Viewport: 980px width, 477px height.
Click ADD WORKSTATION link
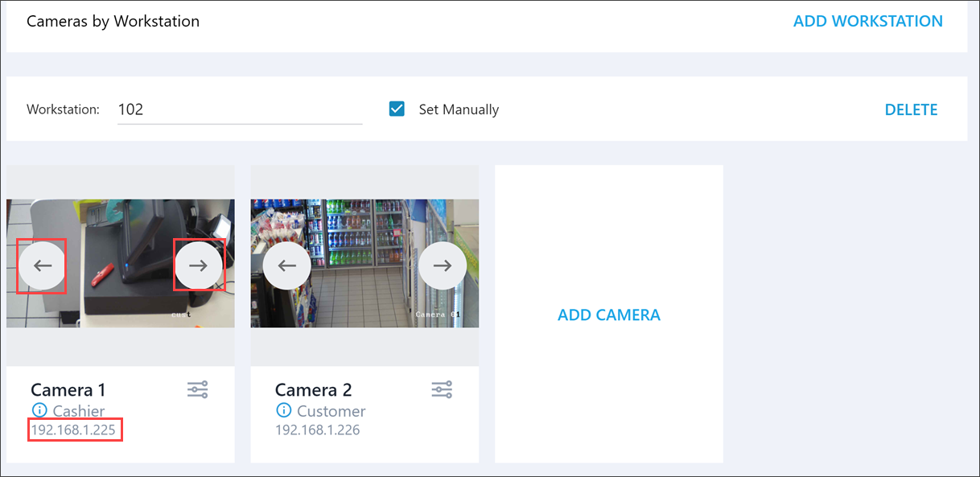coord(867,22)
